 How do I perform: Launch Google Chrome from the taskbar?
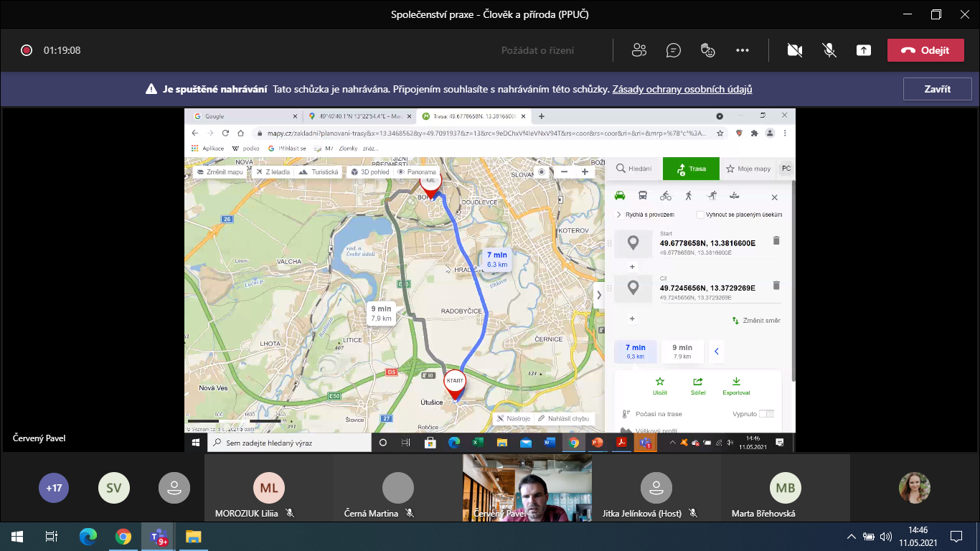[123, 536]
